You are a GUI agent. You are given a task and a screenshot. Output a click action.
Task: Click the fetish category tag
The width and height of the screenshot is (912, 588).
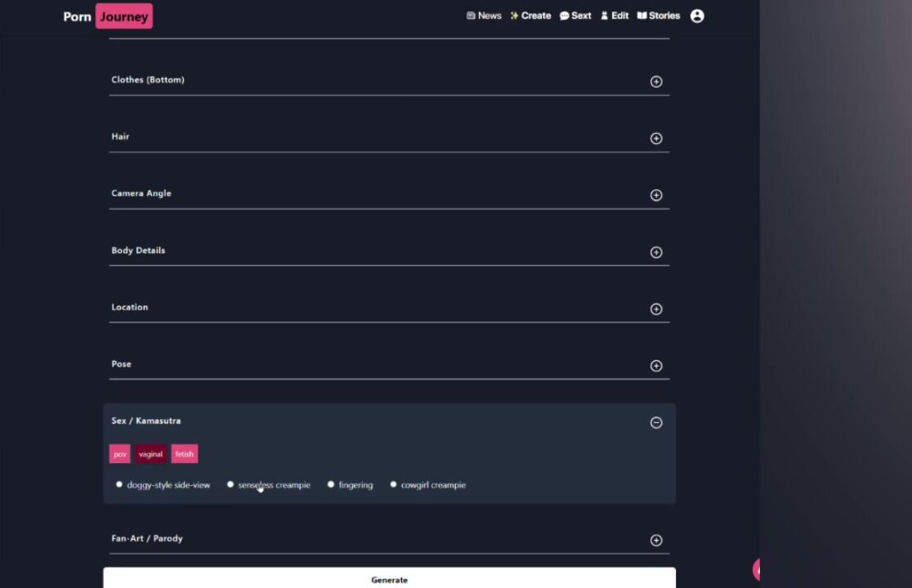(x=185, y=454)
